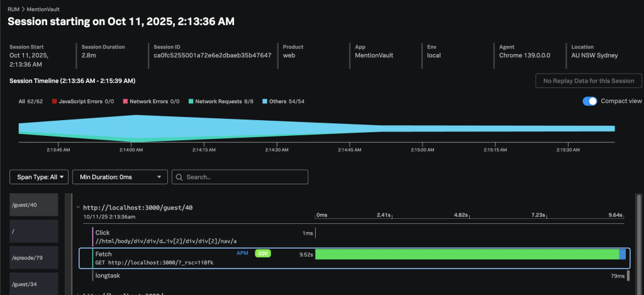644x295 pixels.
Task: Click the APM link on Fetch span
Action: pyautogui.click(x=242, y=253)
